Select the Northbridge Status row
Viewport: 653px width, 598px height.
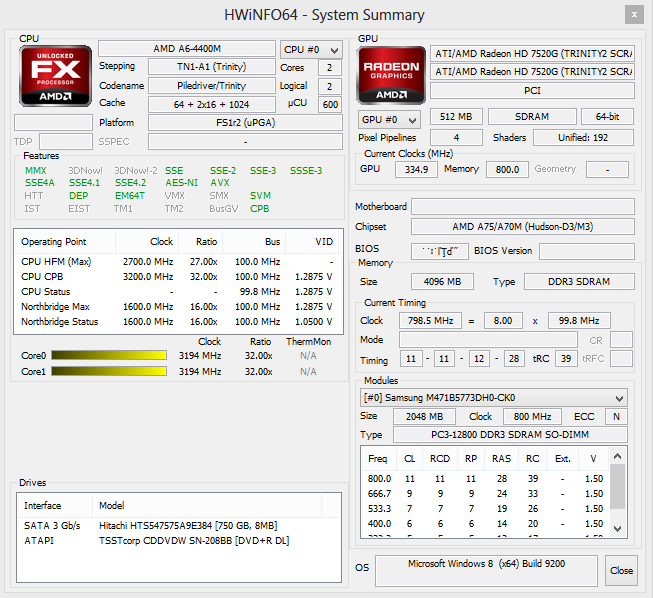click(178, 321)
